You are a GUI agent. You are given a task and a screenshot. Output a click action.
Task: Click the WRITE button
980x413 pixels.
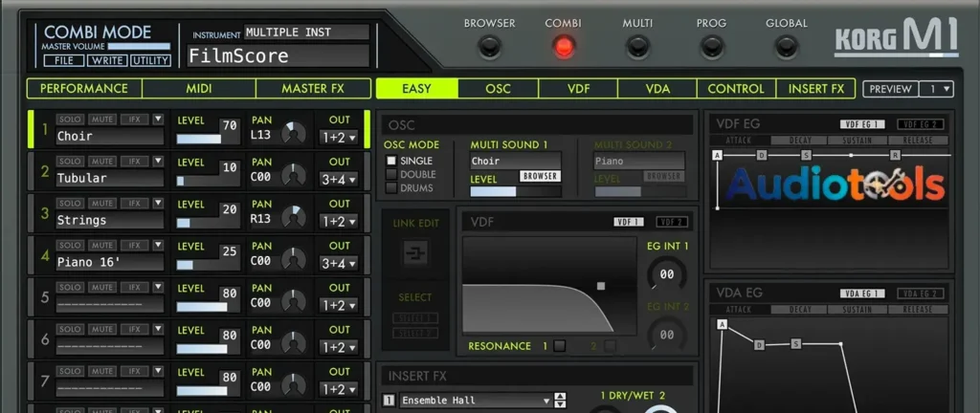coord(107,60)
